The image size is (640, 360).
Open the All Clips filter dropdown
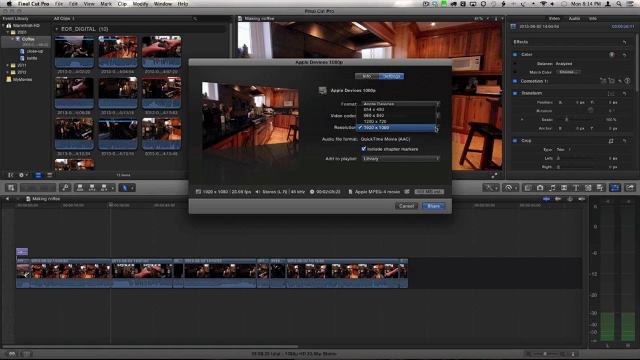(64, 19)
